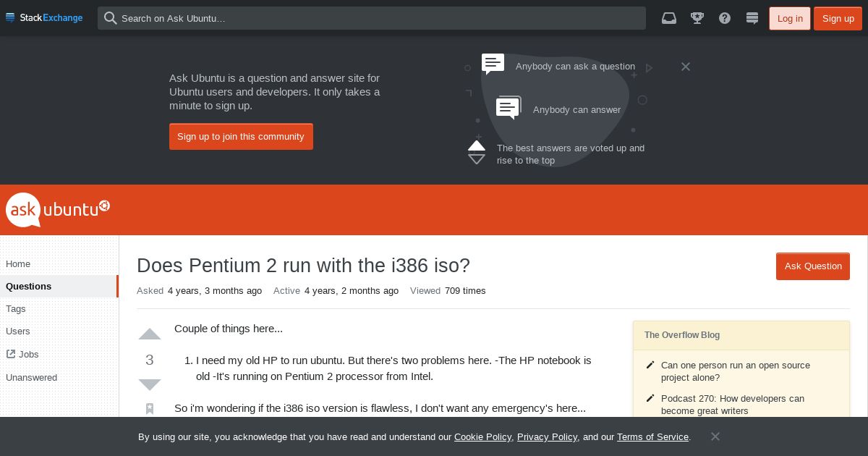Open 'Can one person run an open source project alone?'
The width and height of the screenshot is (868, 456).
coord(736,371)
